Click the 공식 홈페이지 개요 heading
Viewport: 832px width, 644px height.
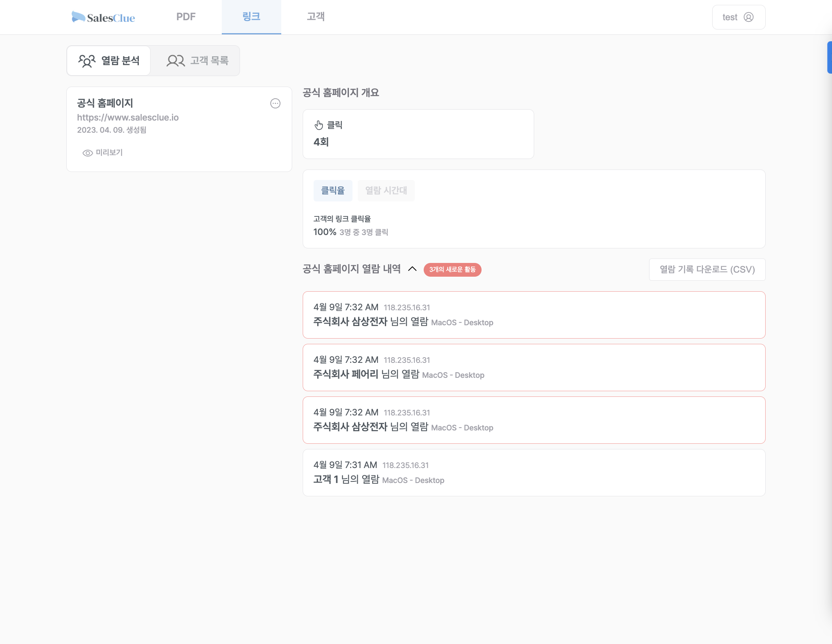341,93
